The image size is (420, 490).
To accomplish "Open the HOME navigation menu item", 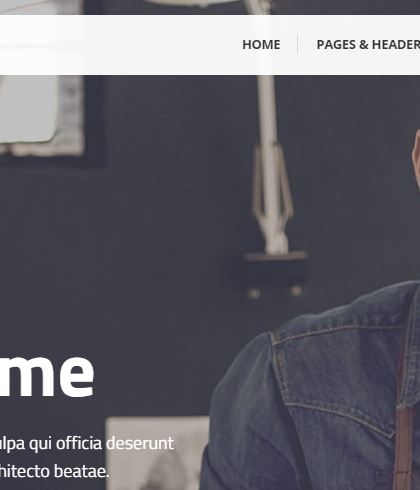I will point(261,45).
